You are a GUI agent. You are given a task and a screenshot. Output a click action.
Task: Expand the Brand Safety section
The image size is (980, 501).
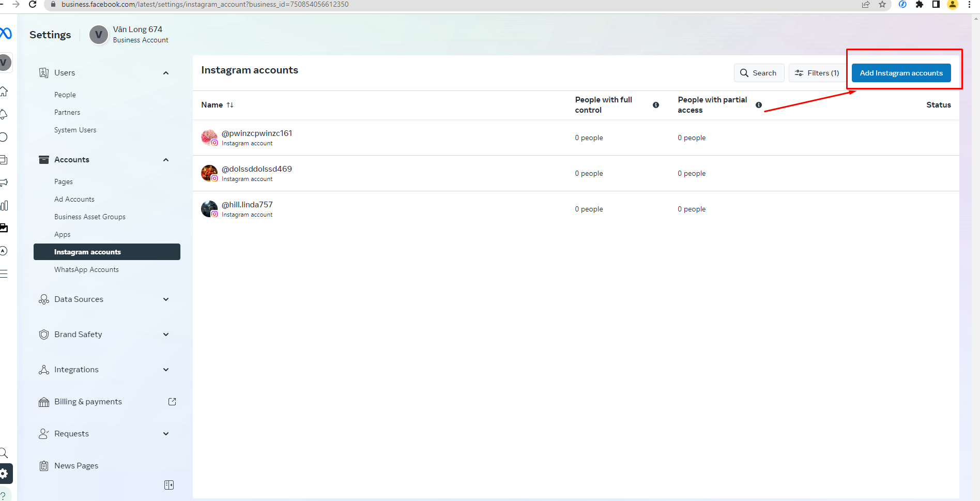pos(107,335)
